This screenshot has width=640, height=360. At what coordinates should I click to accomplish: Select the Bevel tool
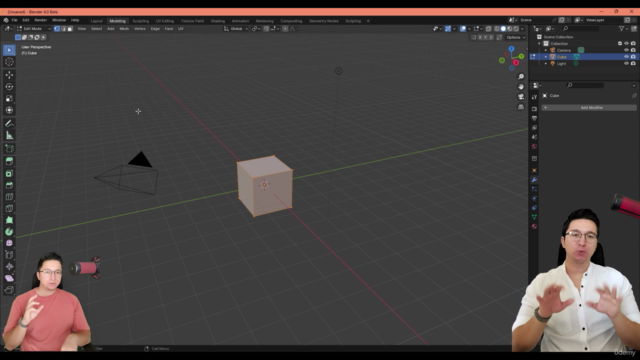coord(9,185)
